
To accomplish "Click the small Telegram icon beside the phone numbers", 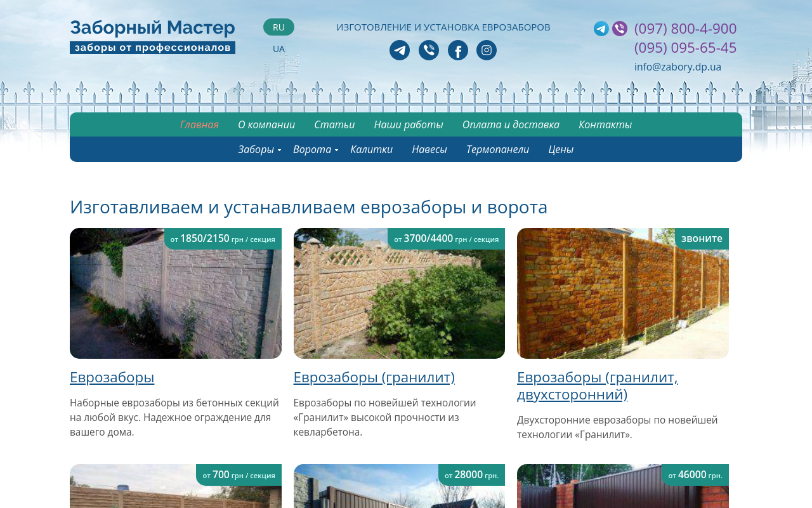I will (601, 29).
